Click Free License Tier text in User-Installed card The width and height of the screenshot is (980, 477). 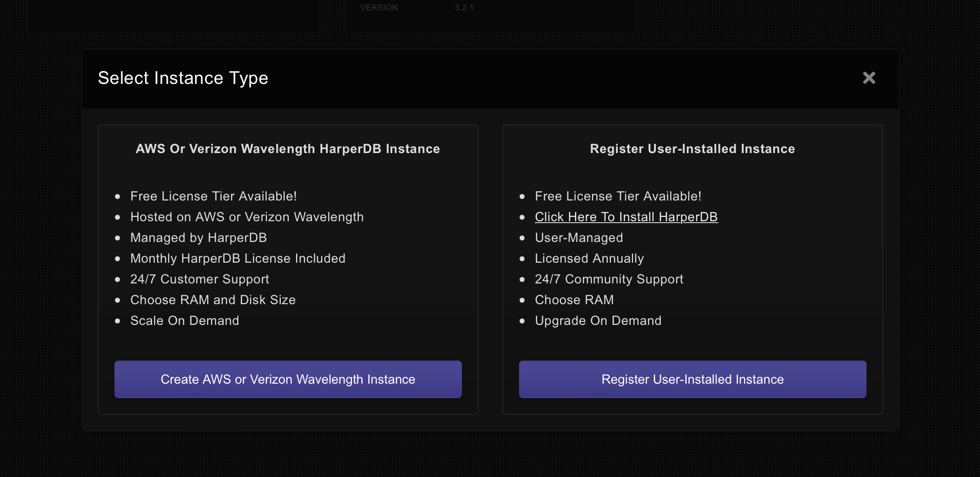point(618,196)
